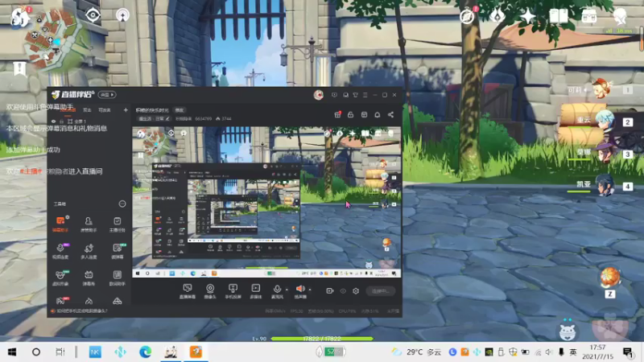Open the danmaku show TV-icon tool
Screen dimensions: 644x362
tap(89, 278)
